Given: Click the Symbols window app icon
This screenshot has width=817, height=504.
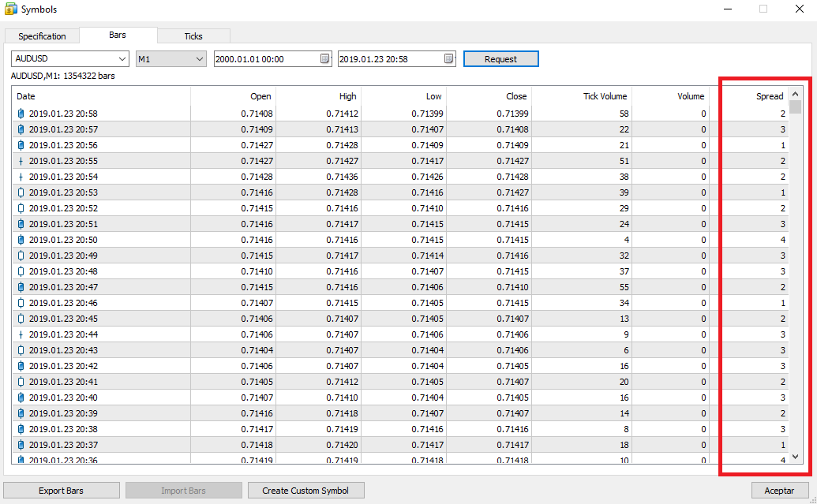Looking at the screenshot, I should click(x=10, y=9).
